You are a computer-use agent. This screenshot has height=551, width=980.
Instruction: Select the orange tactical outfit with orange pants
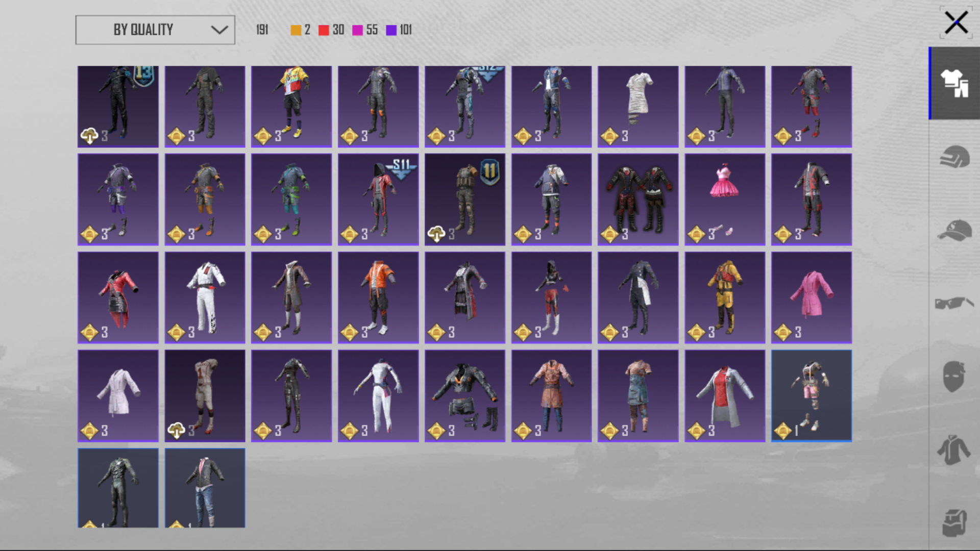click(205, 199)
